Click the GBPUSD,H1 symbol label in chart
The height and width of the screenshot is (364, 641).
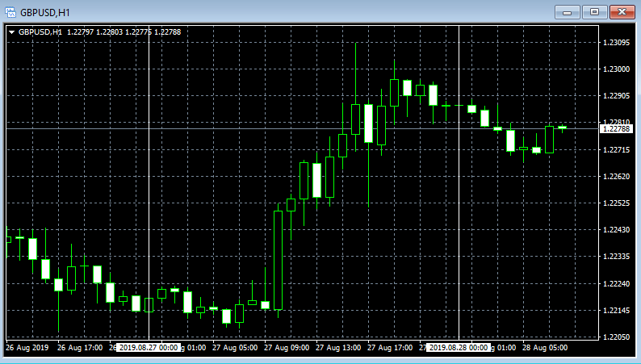click(x=40, y=31)
